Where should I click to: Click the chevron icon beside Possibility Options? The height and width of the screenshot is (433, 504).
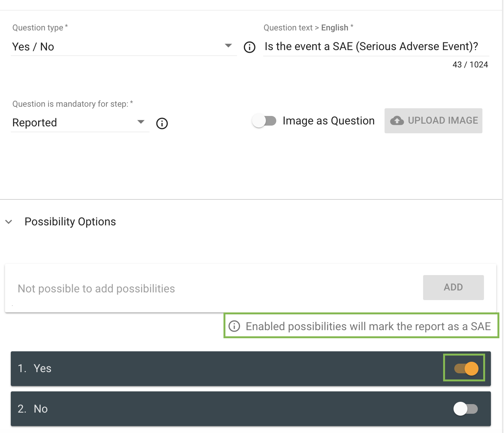click(8, 222)
